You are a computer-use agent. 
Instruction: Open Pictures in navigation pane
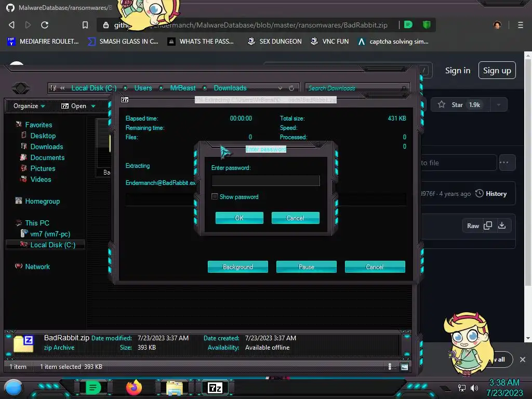(x=43, y=168)
